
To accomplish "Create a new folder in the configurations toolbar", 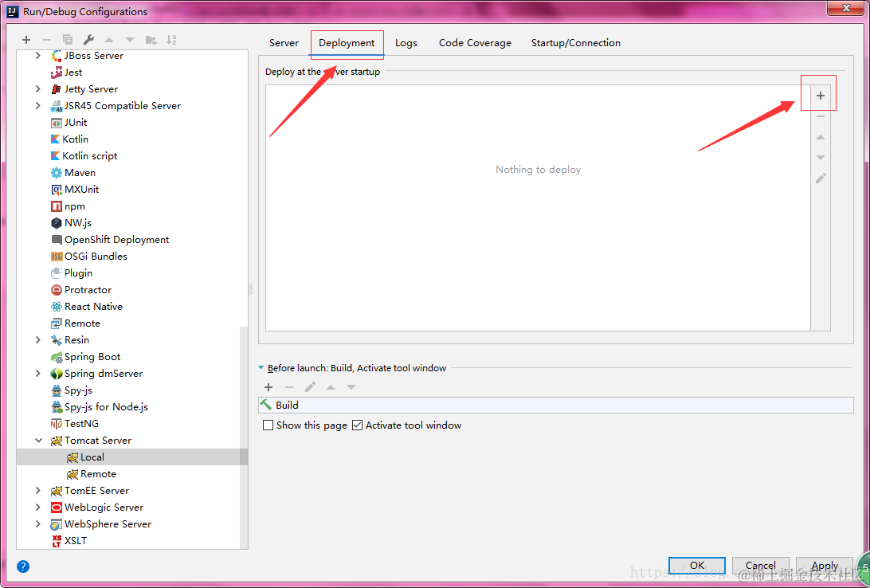I will (x=151, y=40).
